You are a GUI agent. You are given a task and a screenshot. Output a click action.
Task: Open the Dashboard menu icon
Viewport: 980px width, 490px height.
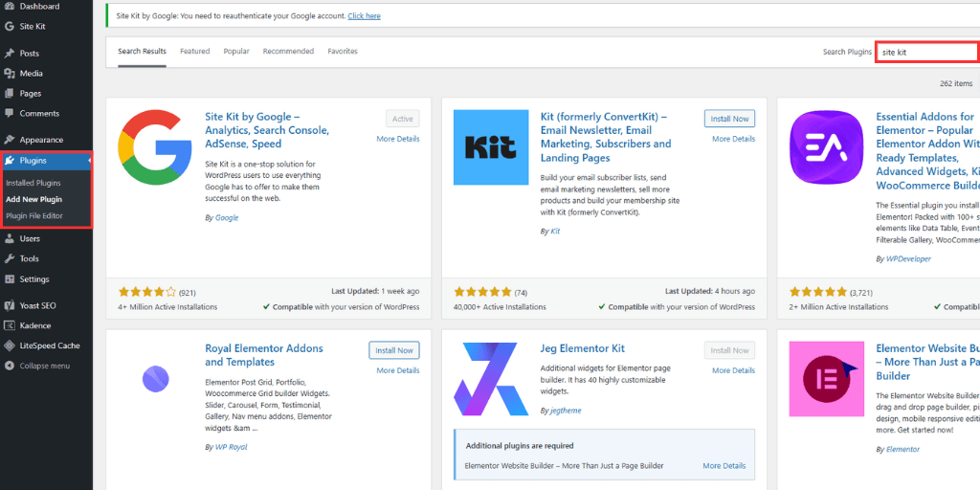(x=10, y=7)
